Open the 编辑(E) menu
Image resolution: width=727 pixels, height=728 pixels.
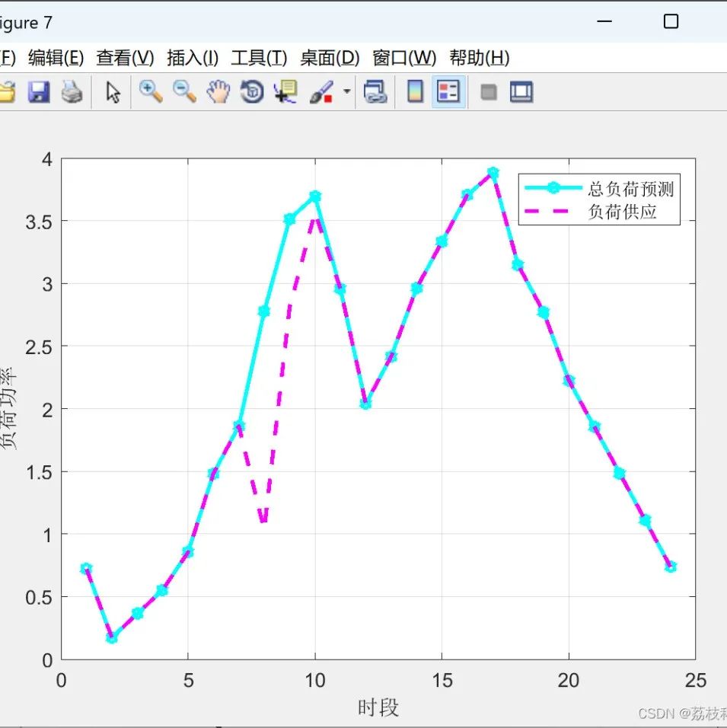click(x=56, y=58)
